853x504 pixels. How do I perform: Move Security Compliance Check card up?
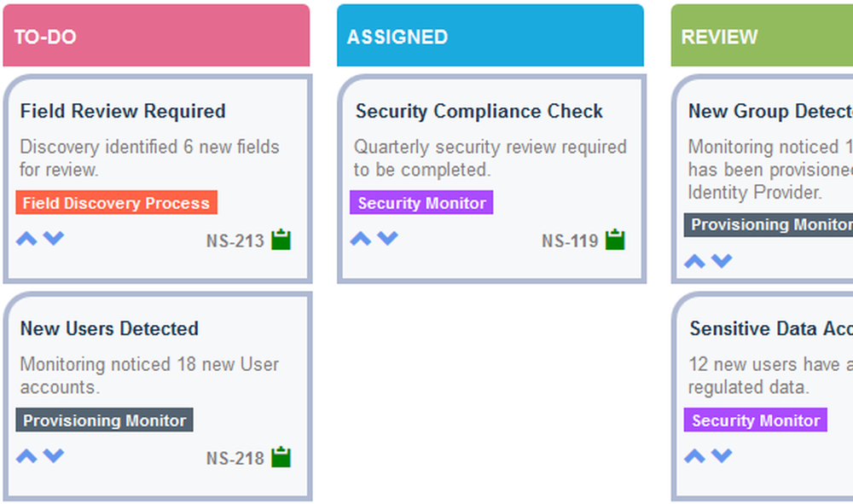tap(361, 239)
